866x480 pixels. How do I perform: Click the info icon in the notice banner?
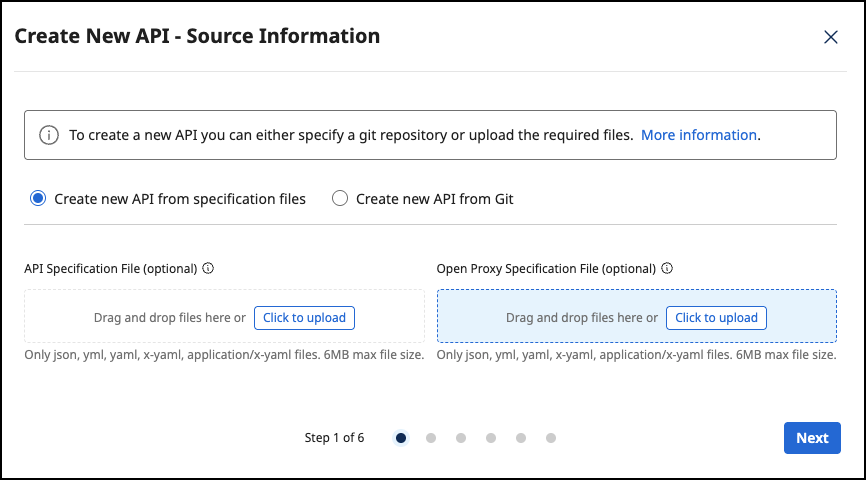pyautogui.click(x=49, y=135)
